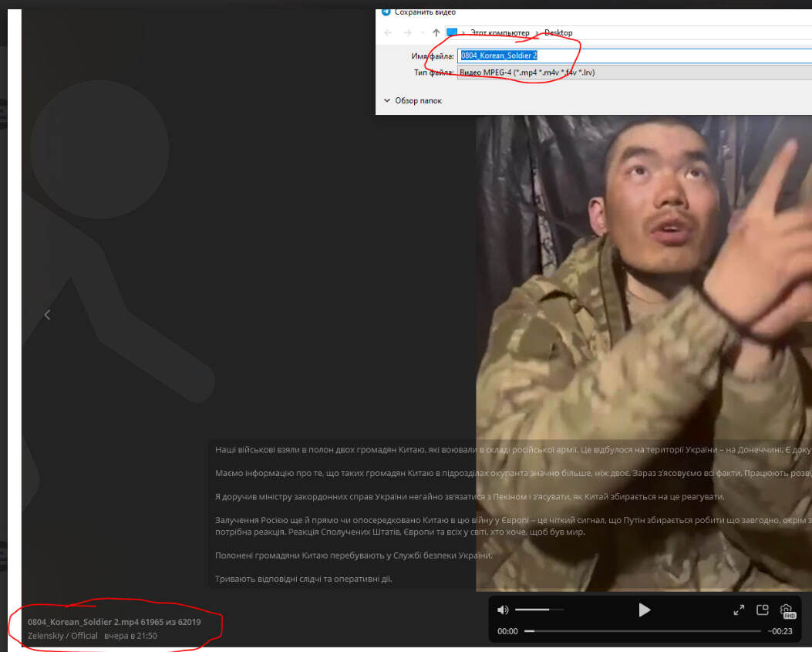Mute the video using the speaker icon
This screenshot has width=812, height=652.
503,610
